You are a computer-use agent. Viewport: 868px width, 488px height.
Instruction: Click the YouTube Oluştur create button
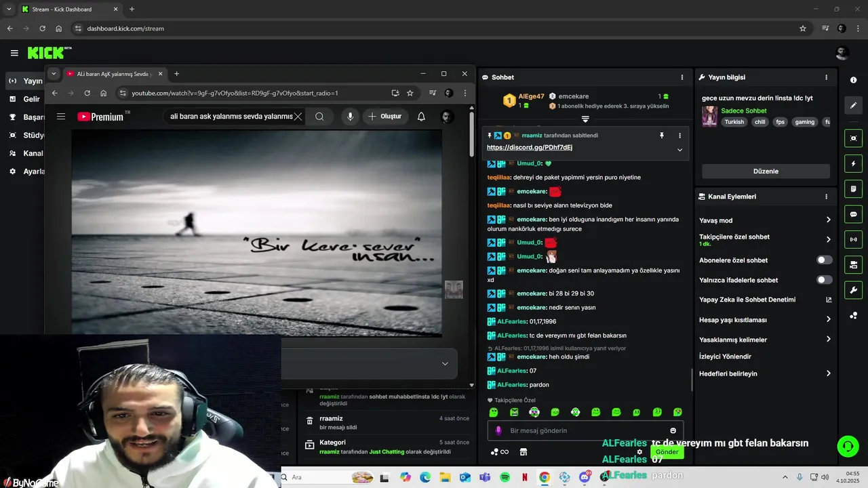pos(385,117)
